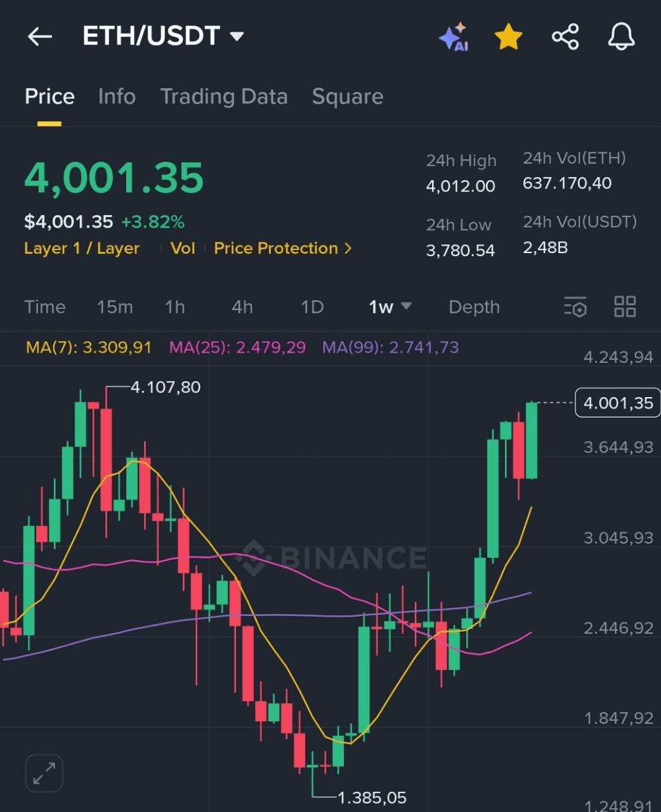Screen dimensions: 661x812
Task: Open the ETH/USDT pair dropdown
Action: (163, 36)
